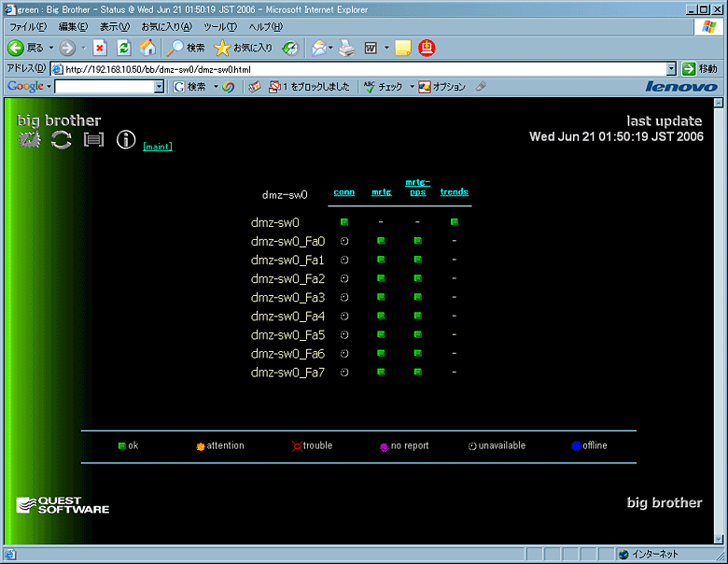This screenshot has height=564, width=728.
Task: Open the Back button history dropdown arrow
Action: pyautogui.click(x=49, y=48)
